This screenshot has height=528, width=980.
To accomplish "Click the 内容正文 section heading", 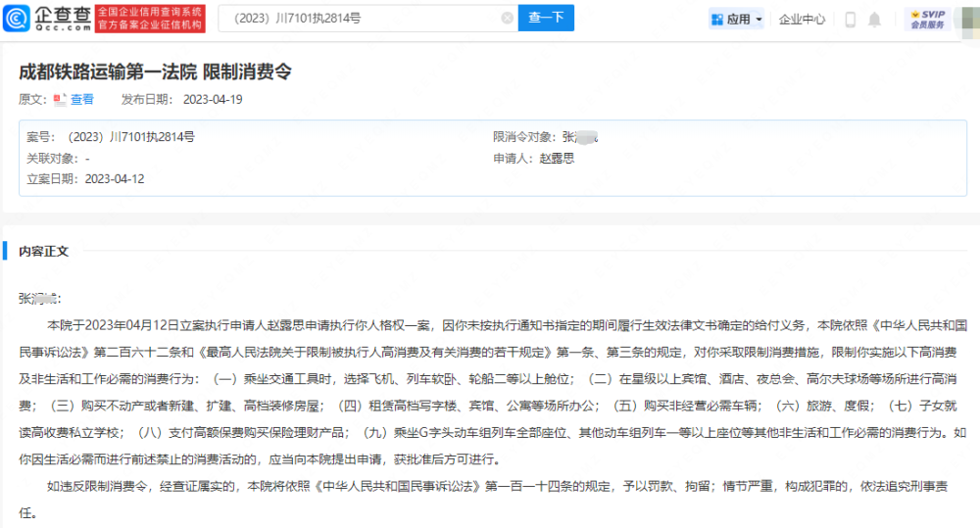I will (x=44, y=251).
